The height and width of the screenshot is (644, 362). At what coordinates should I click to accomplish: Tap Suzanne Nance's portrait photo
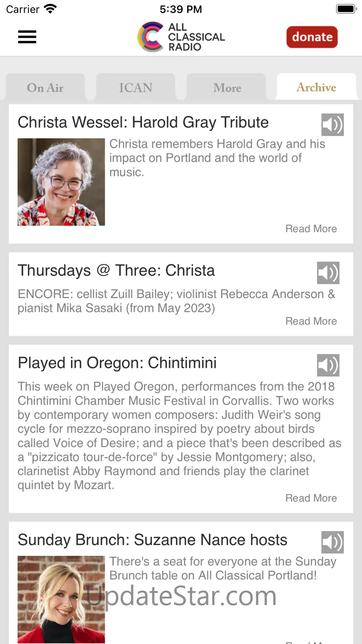61,599
